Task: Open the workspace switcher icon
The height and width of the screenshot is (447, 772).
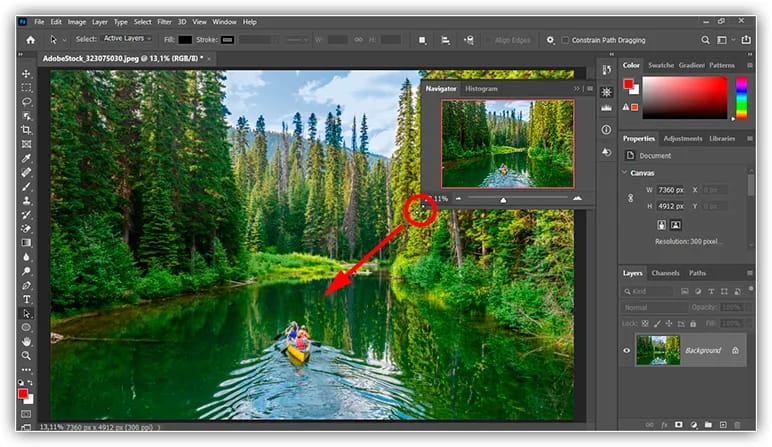Action: pos(722,40)
